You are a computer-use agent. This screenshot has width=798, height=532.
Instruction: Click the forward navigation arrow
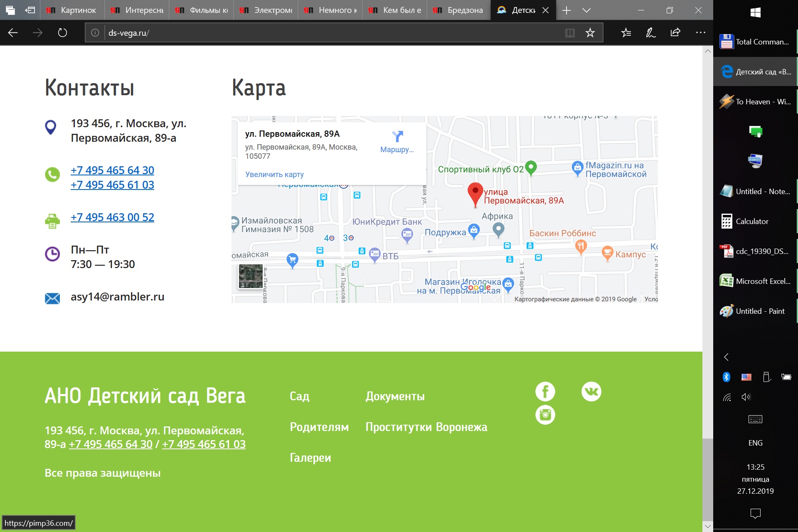coord(37,33)
